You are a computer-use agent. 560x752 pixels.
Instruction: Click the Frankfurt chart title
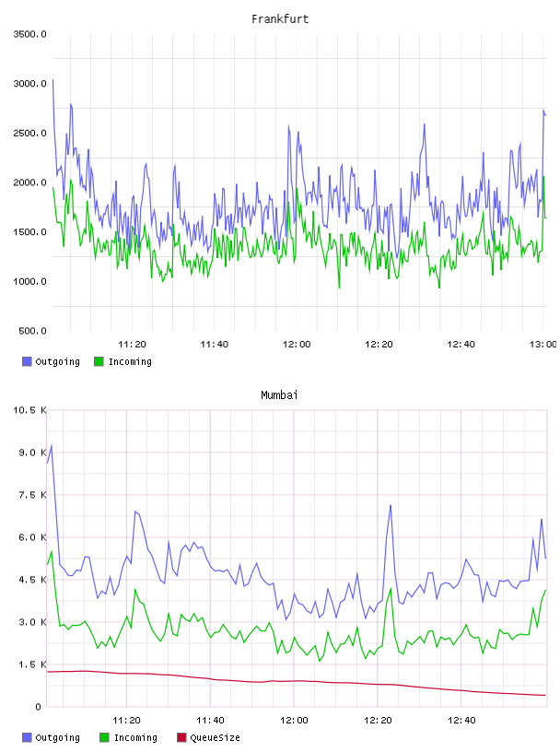pyautogui.click(x=280, y=19)
